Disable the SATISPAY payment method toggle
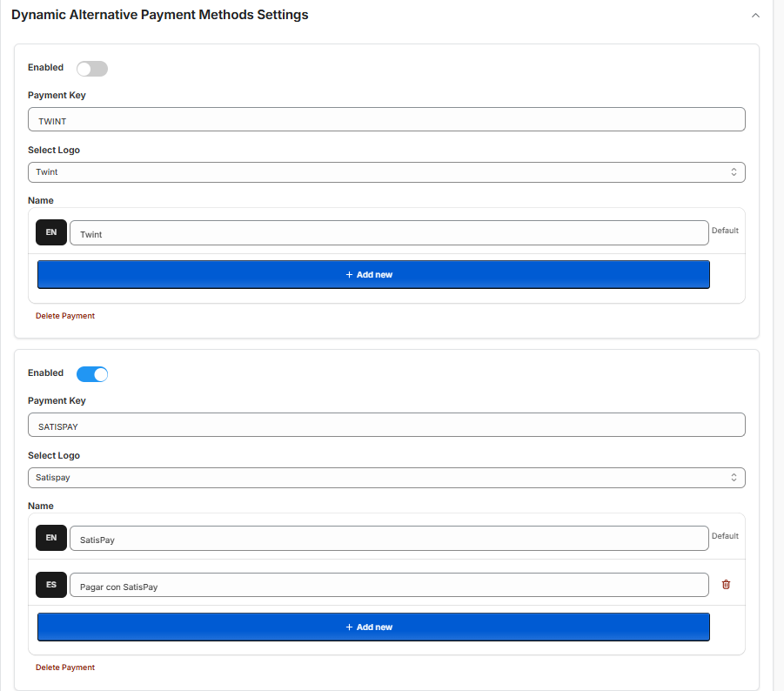Image resolution: width=784 pixels, height=691 pixels. [92, 374]
